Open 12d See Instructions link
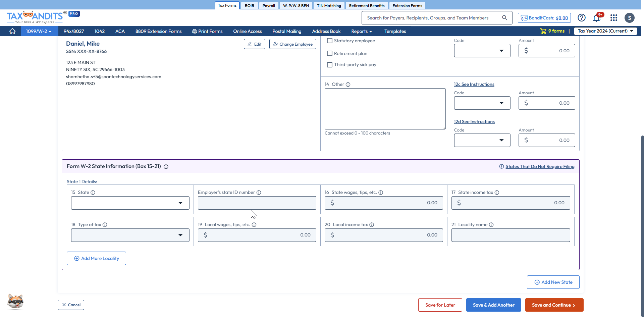Screen dimensions: 644x317 474,122
